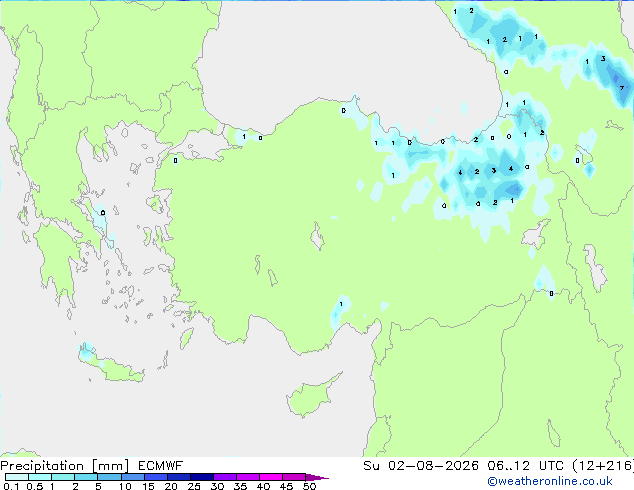Click the '20' legend scale label

point(171,486)
